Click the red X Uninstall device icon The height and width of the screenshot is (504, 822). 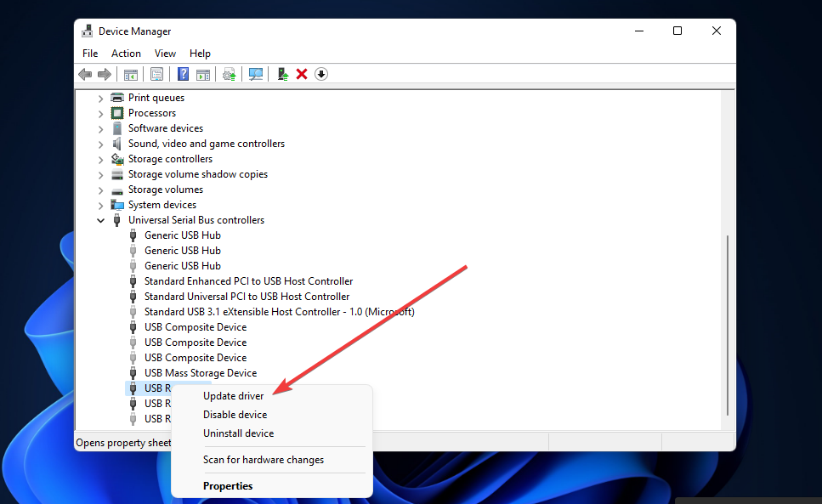(302, 74)
